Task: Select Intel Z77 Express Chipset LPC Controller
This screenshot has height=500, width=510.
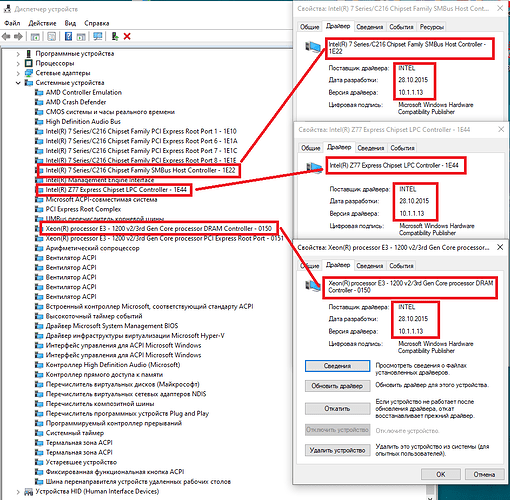Action: point(116,190)
